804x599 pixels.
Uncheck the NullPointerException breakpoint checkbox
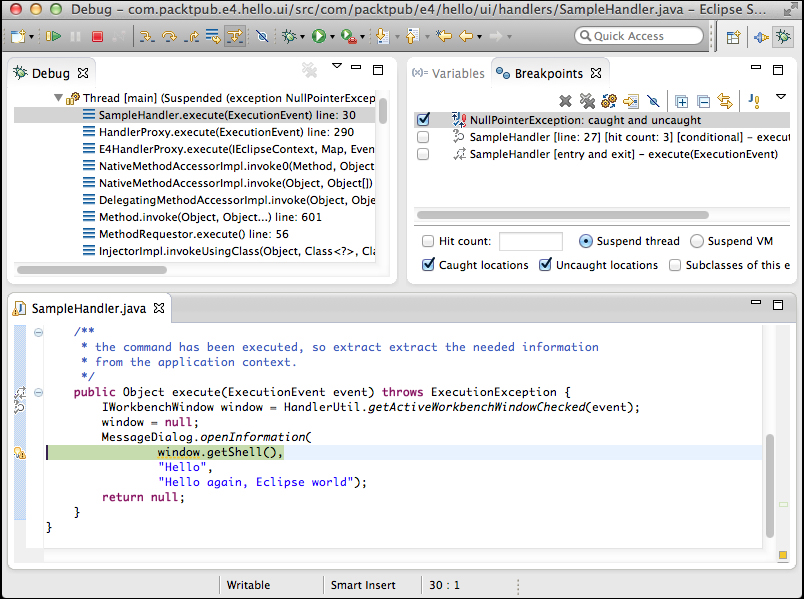click(423, 120)
